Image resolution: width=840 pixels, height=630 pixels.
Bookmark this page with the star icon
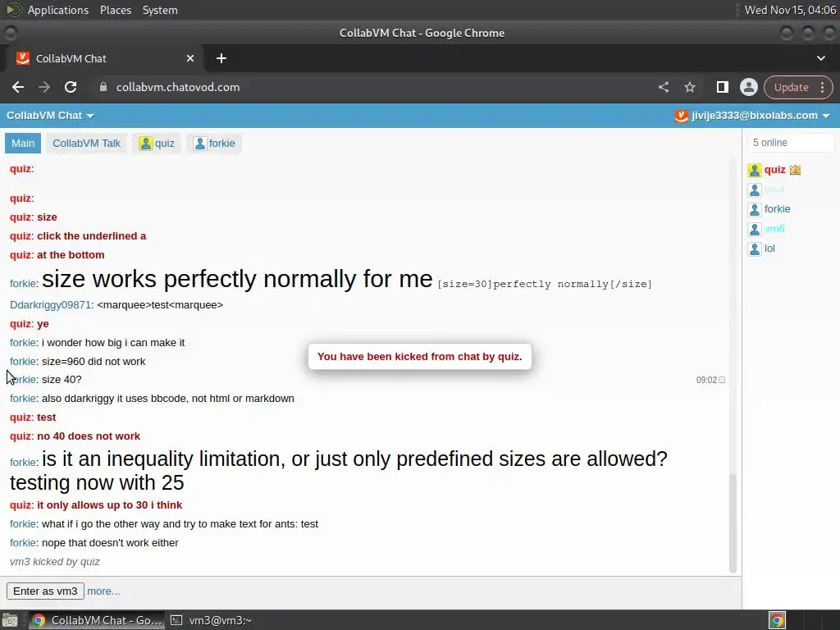point(689,87)
